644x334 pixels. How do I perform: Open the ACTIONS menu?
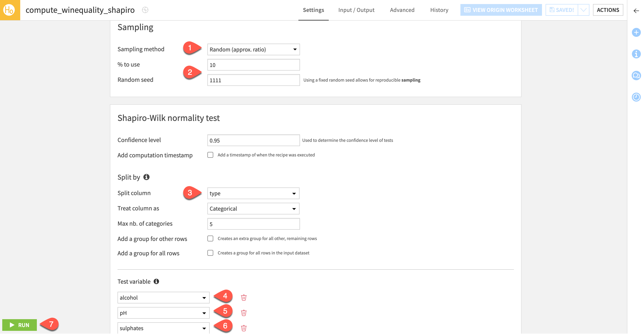pos(608,10)
